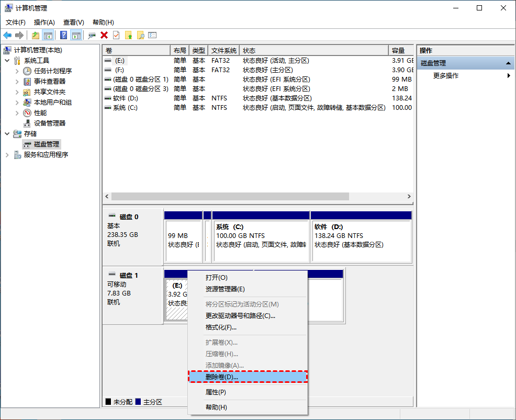Click the blue 主分区 legend swatch
The height and width of the screenshot is (420, 516).
(x=138, y=402)
